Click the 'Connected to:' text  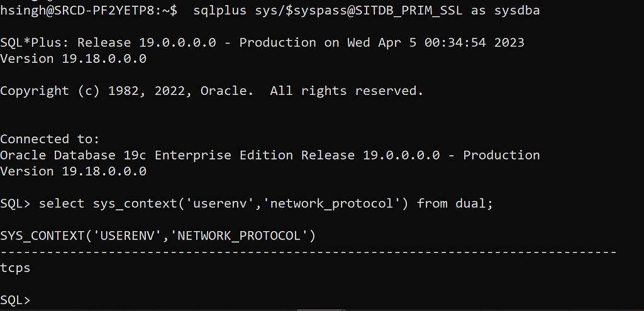click(50, 139)
